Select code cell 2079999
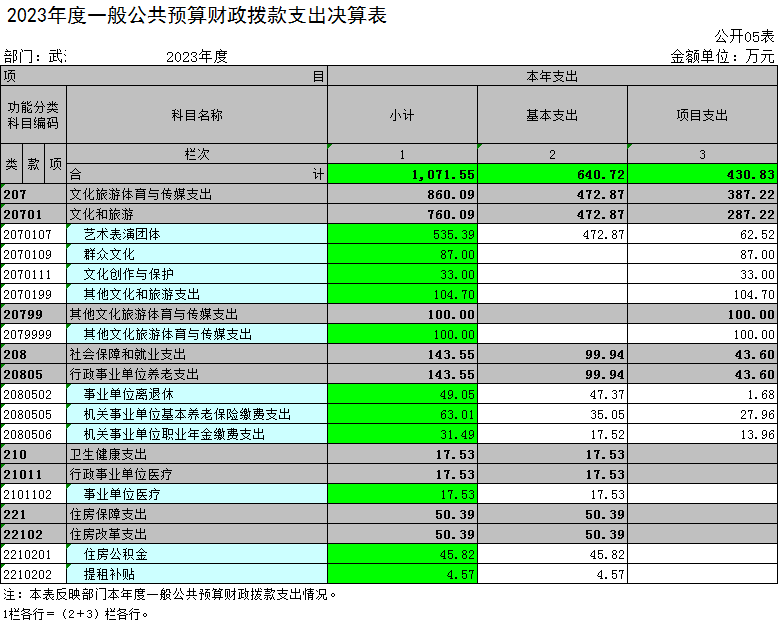The image size is (778, 624). [x=33, y=334]
